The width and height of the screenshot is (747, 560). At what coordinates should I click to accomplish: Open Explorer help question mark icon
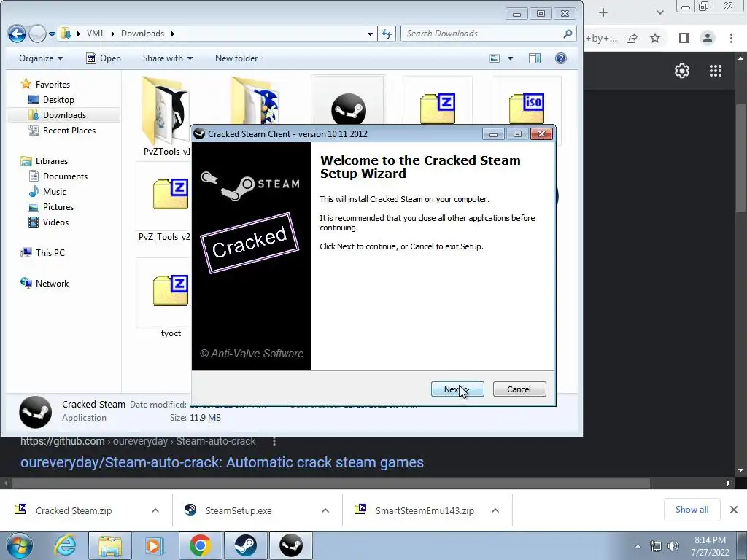(x=561, y=58)
